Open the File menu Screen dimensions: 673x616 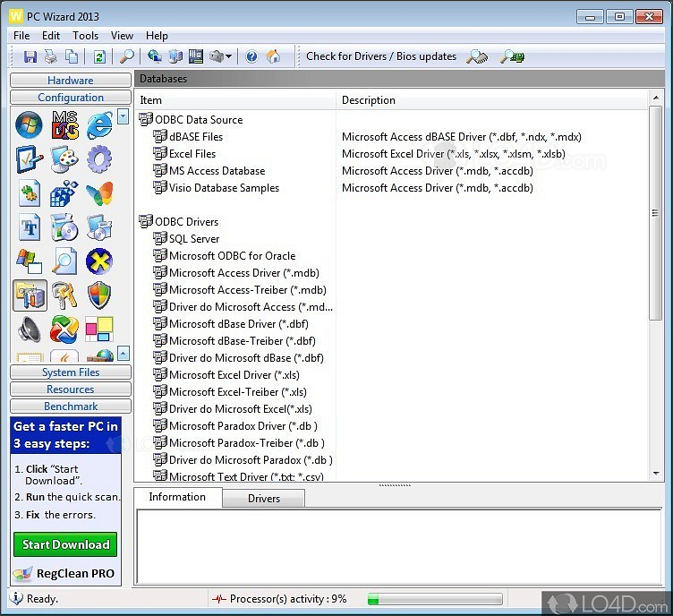click(21, 36)
